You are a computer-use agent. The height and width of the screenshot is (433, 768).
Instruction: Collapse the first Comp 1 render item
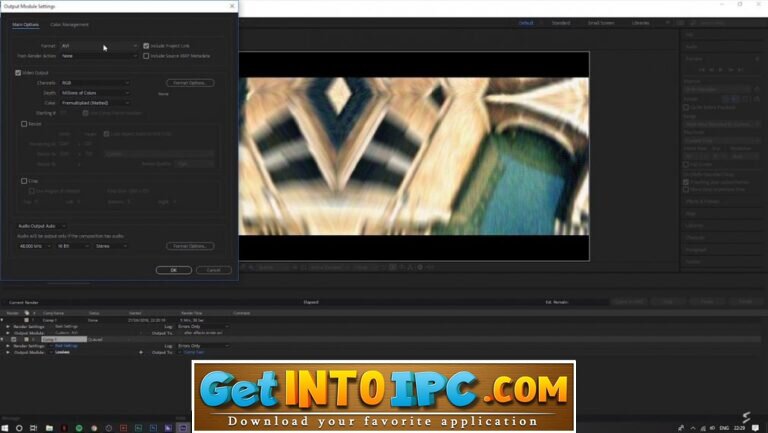[x=2, y=320]
